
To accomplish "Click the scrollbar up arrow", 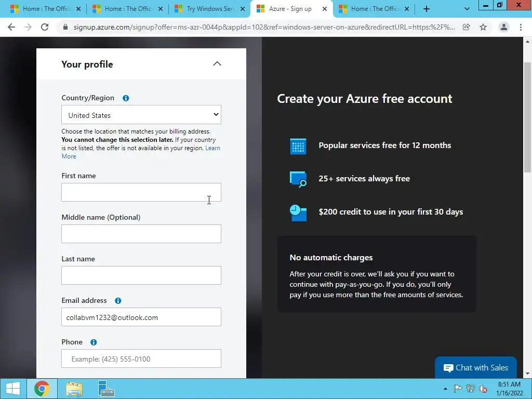I will point(527,42).
